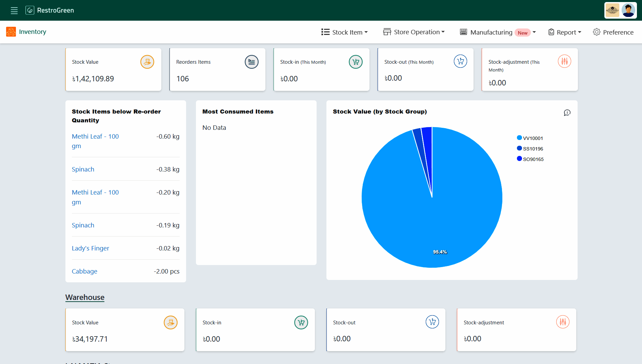Image resolution: width=642 pixels, height=364 pixels.
Task: Click the Stock Value coin icon in top card
Action: (147, 62)
